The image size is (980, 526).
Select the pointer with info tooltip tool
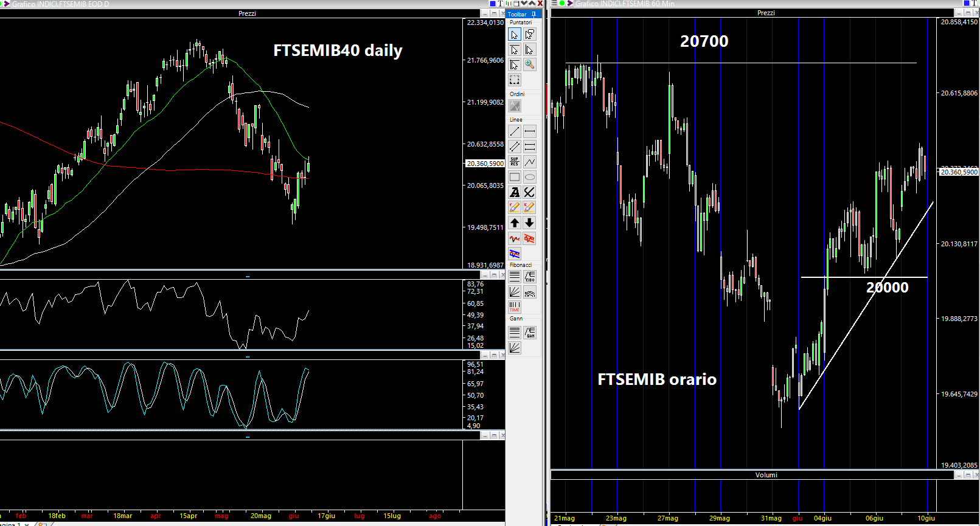[x=530, y=35]
